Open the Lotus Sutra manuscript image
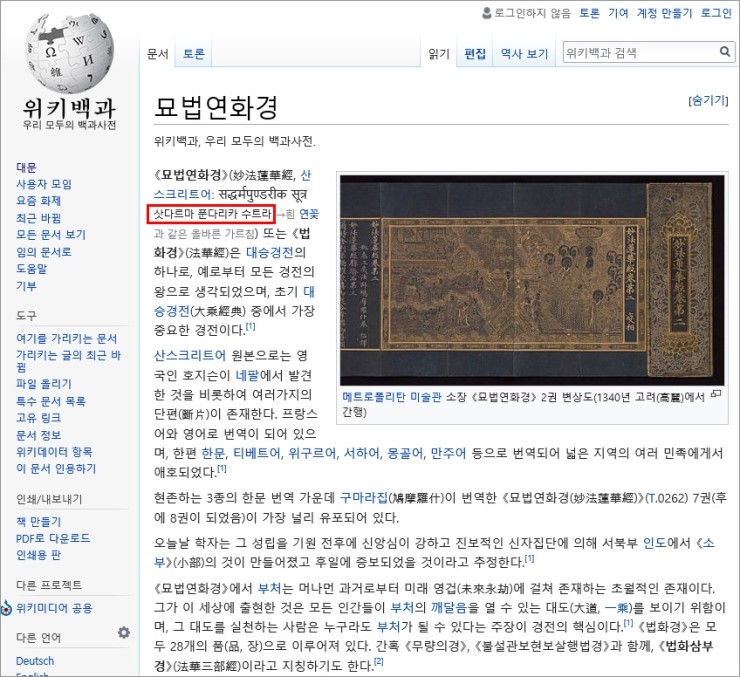Image resolution: width=740 pixels, height=677 pixels. pyautogui.click(x=532, y=280)
